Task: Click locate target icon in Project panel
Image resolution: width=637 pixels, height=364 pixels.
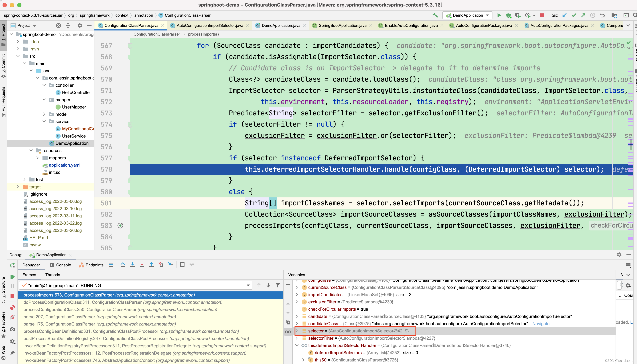Action: [x=58, y=26]
